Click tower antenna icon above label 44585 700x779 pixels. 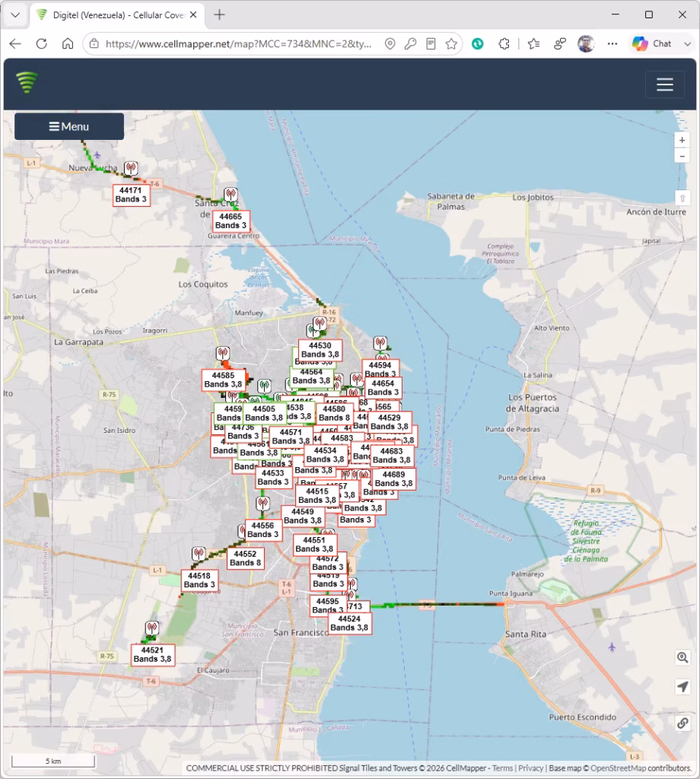[223, 353]
